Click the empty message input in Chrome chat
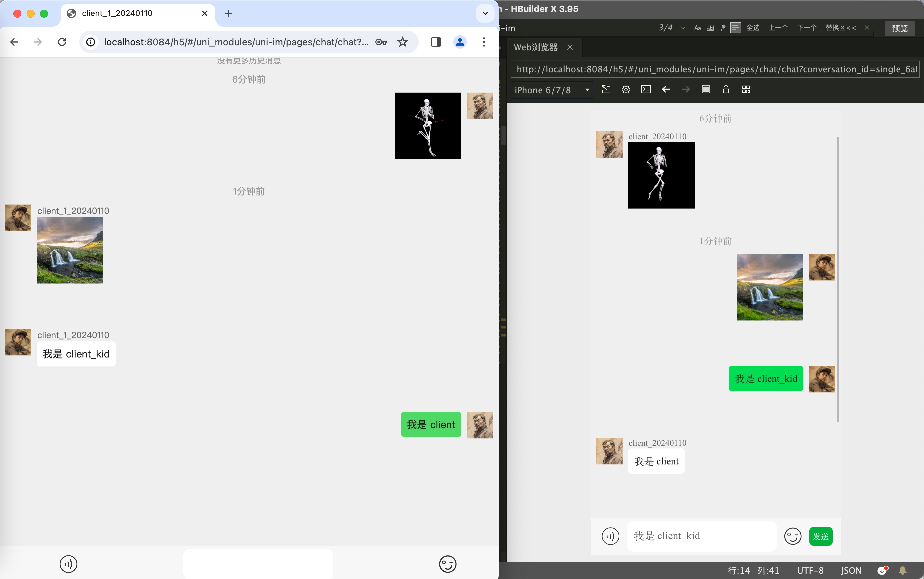The image size is (924, 579). click(x=258, y=564)
